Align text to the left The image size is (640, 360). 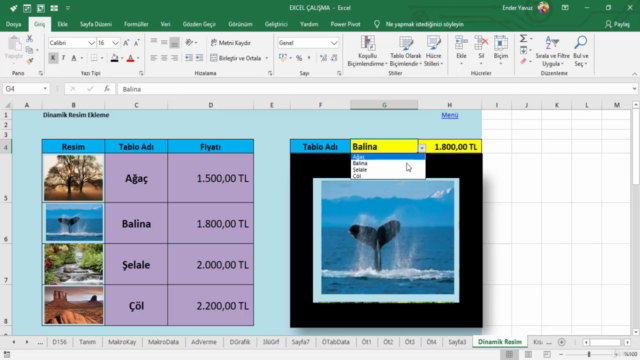point(153,58)
